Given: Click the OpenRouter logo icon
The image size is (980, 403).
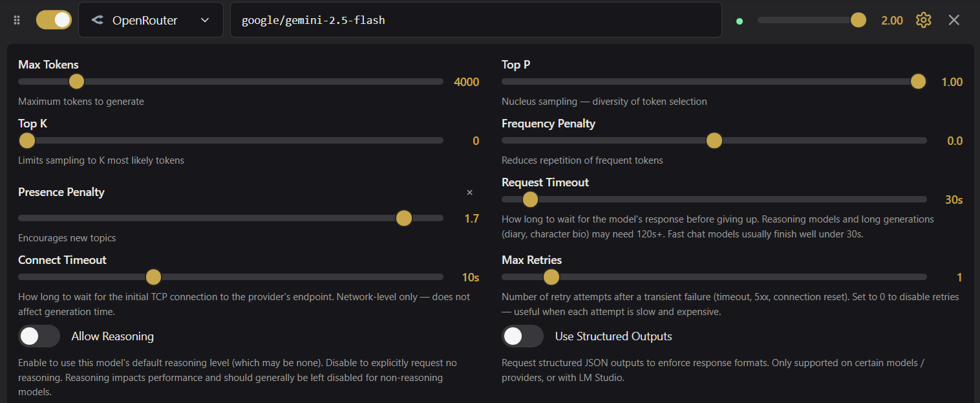Looking at the screenshot, I should [x=98, y=20].
